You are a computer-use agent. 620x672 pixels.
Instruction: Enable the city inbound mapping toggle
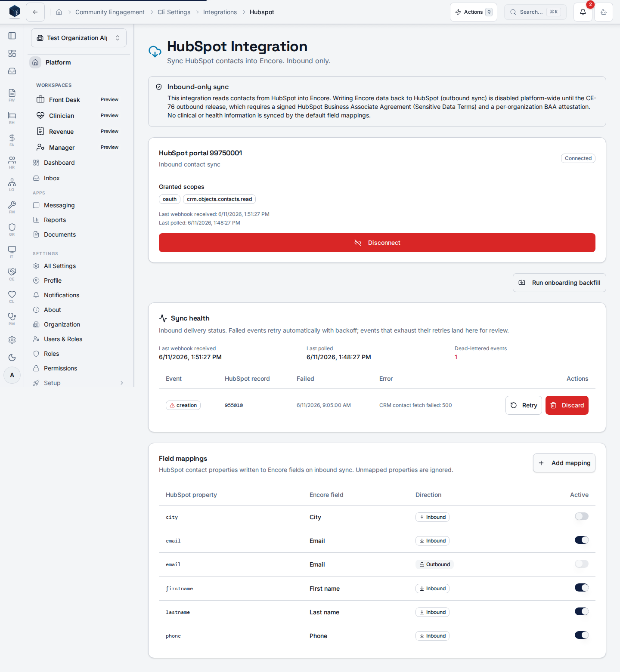(581, 516)
